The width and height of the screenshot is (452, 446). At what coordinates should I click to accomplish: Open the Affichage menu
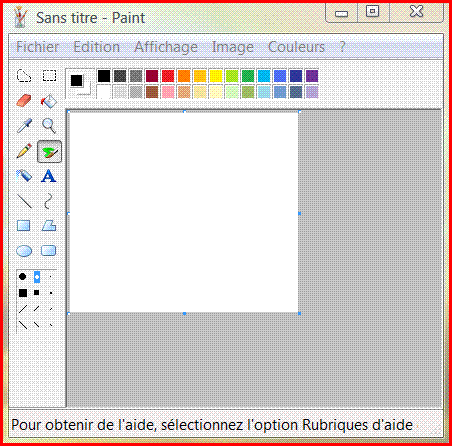pos(166,47)
